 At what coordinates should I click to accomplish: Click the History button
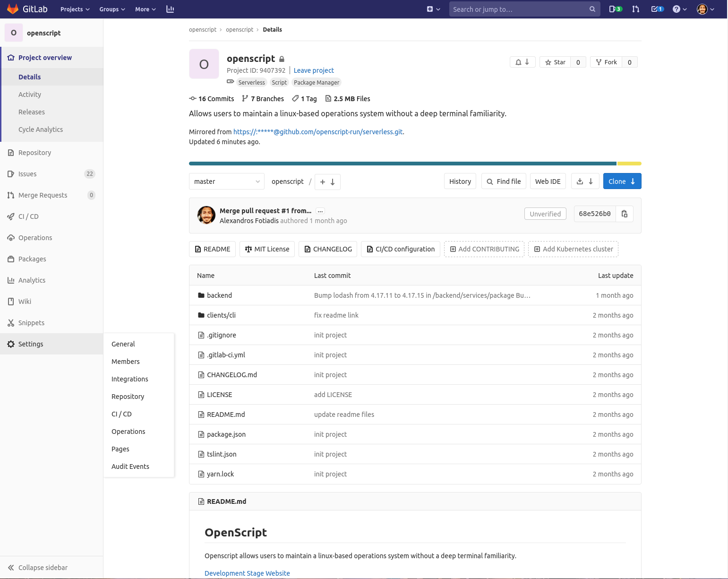pyautogui.click(x=460, y=181)
